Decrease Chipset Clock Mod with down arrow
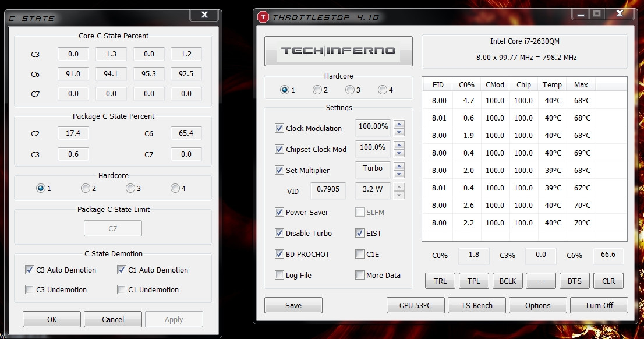Image resolution: width=644 pixels, height=339 pixels. coord(399,153)
